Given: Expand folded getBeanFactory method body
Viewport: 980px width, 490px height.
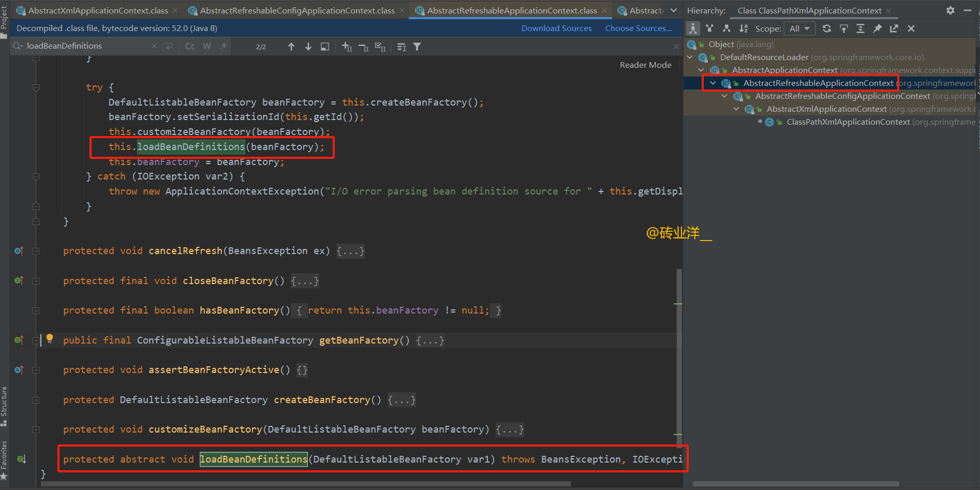Looking at the screenshot, I should [x=430, y=340].
